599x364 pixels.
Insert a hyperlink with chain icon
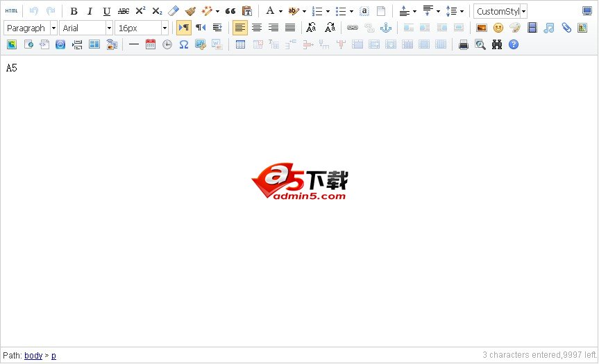tap(352, 28)
